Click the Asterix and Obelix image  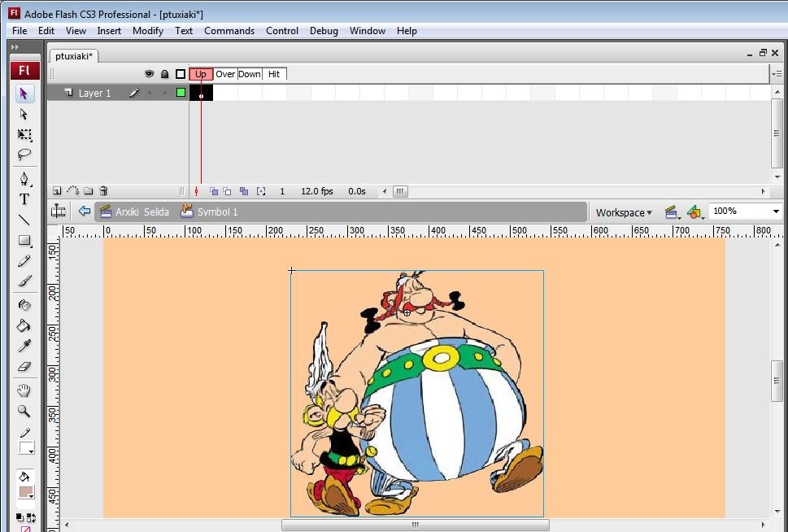point(417,394)
